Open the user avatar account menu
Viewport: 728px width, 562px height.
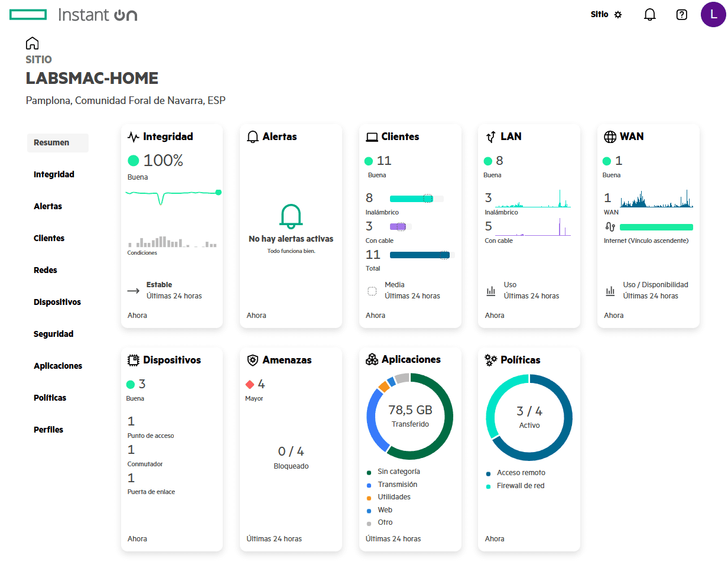[713, 15]
